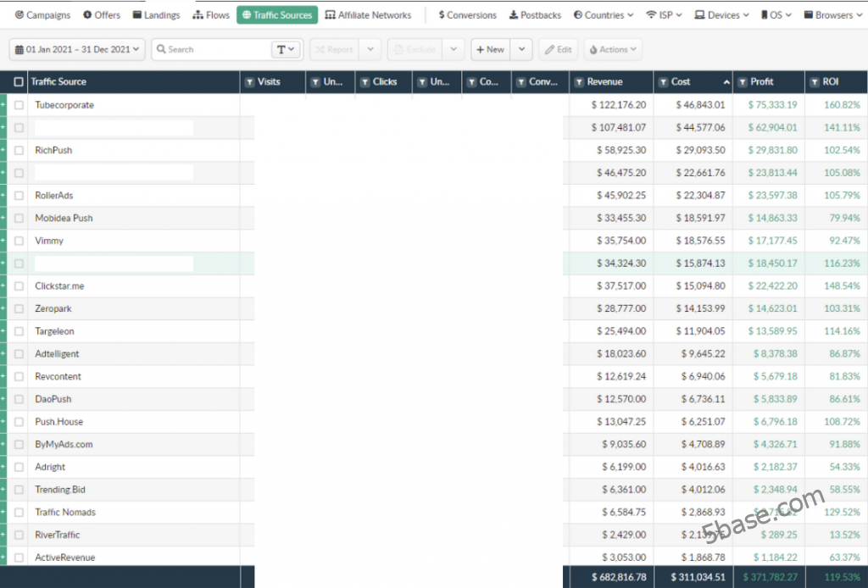Open the Affiliate Networks tab
Image resolution: width=868 pixels, height=588 pixels.
pos(368,15)
